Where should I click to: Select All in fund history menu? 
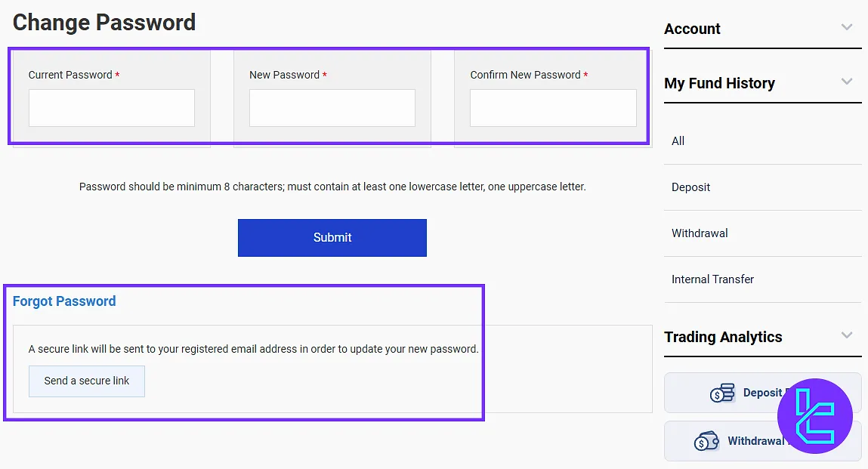click(678, 141)
